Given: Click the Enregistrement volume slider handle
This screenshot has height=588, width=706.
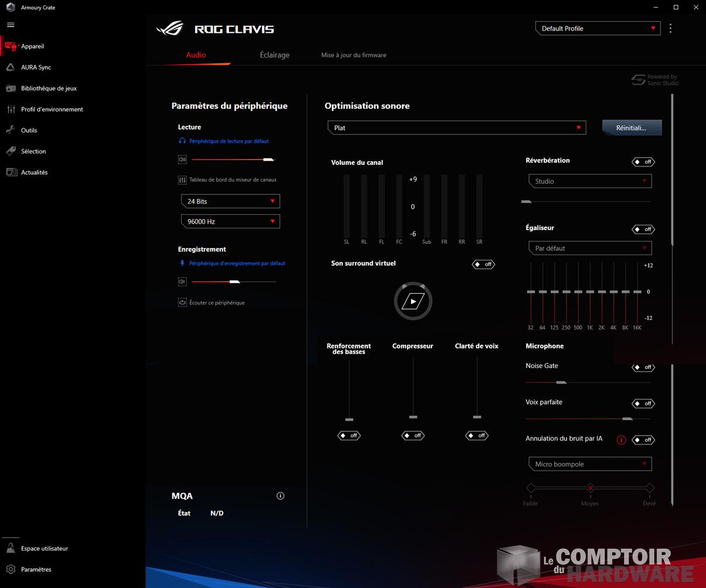Looking at the screenshot, I should pyautogui.click(x=235, y=282).
